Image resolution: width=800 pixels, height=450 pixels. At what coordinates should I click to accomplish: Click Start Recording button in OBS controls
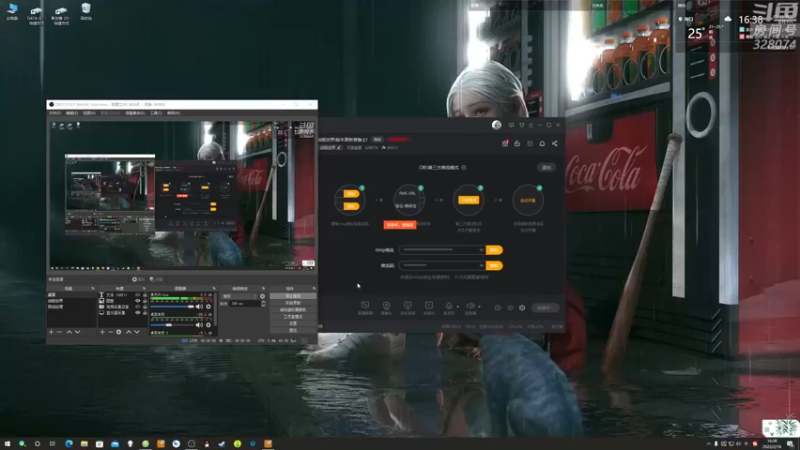click(x=293, y=303)
